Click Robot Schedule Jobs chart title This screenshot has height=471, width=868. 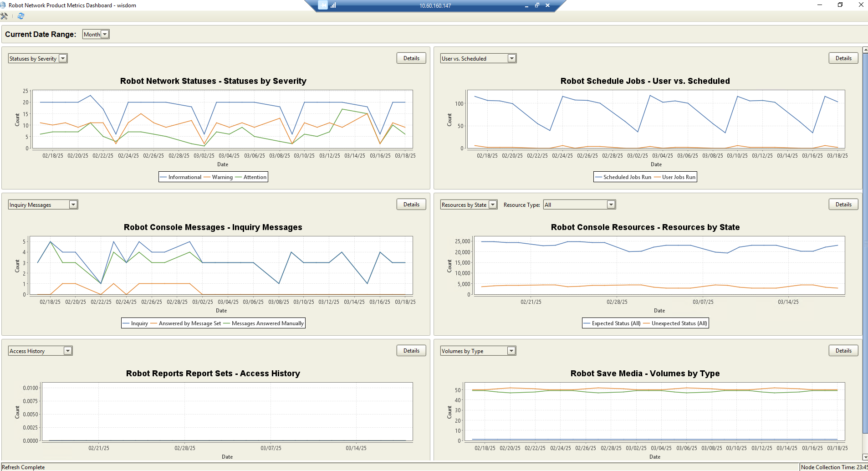click(x=645, y=81)
